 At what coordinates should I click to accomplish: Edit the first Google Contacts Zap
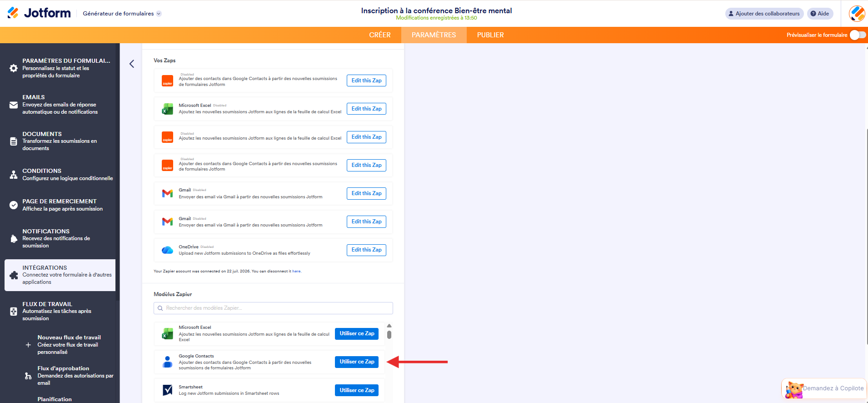(x=366, y=81)
